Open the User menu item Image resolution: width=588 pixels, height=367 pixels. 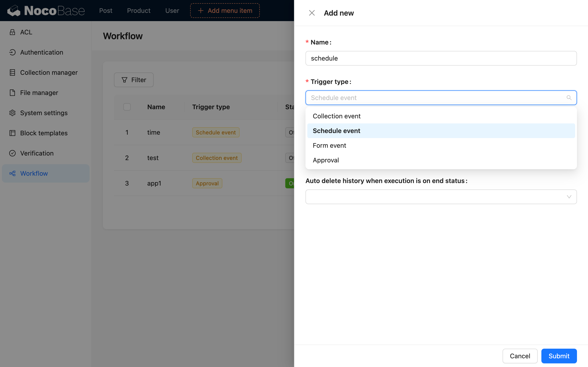tap(172, 11)
